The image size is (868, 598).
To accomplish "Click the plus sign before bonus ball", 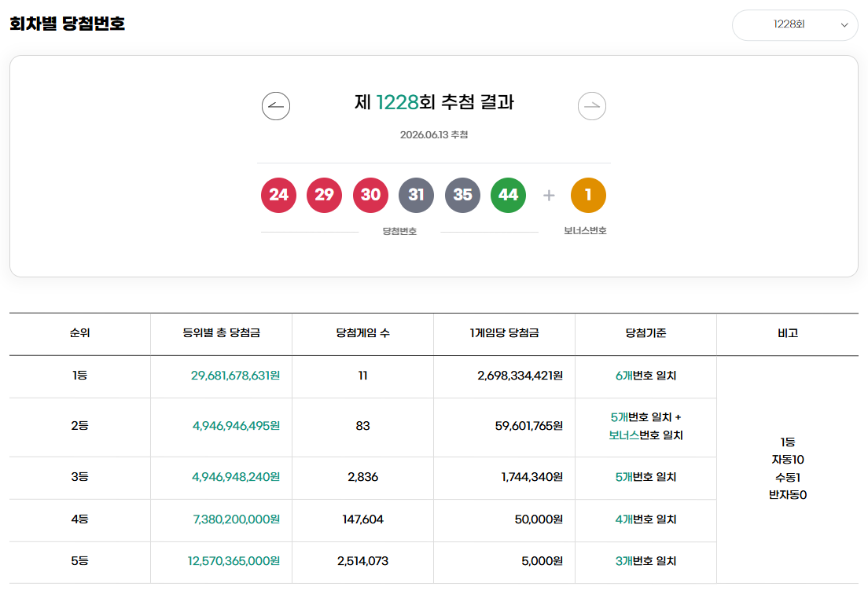I will pyautogui.click(x=549, y=196).
